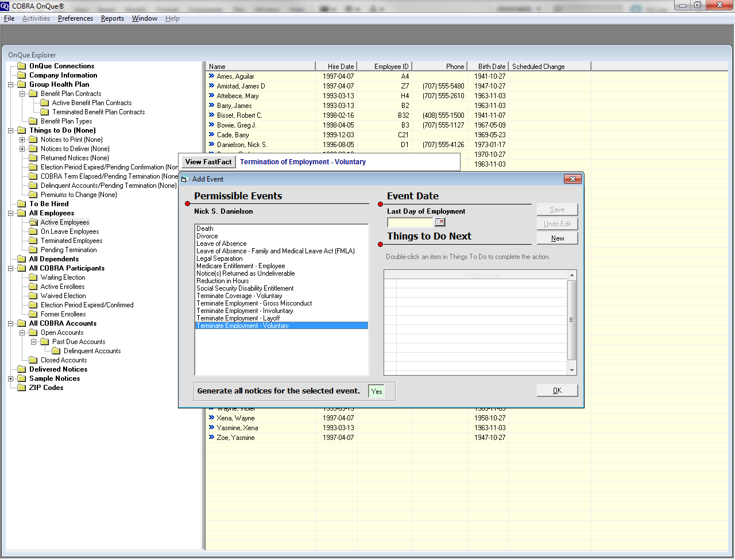Select Terminate Employment - Layoff event
Screen dimensions: 735x560
(238, 318)
